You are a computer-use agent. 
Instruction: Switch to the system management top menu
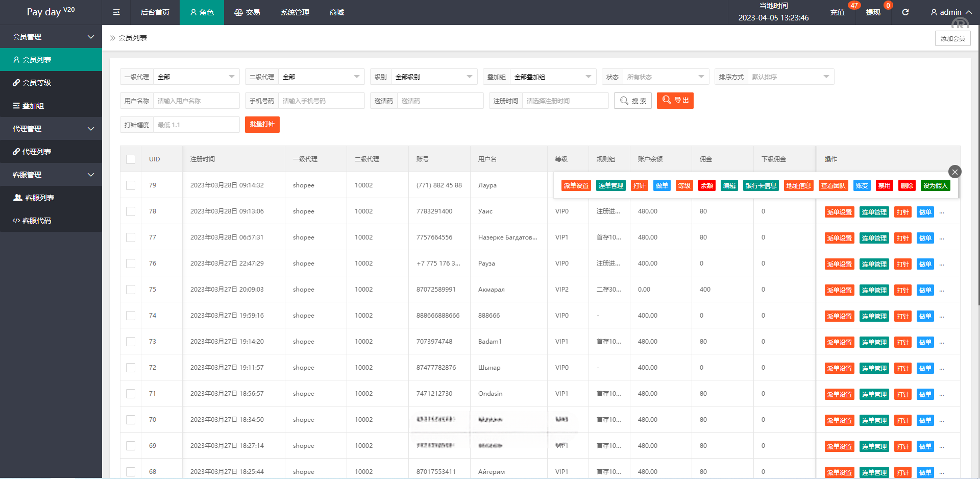pyautogui.click(x=295, y=12)
